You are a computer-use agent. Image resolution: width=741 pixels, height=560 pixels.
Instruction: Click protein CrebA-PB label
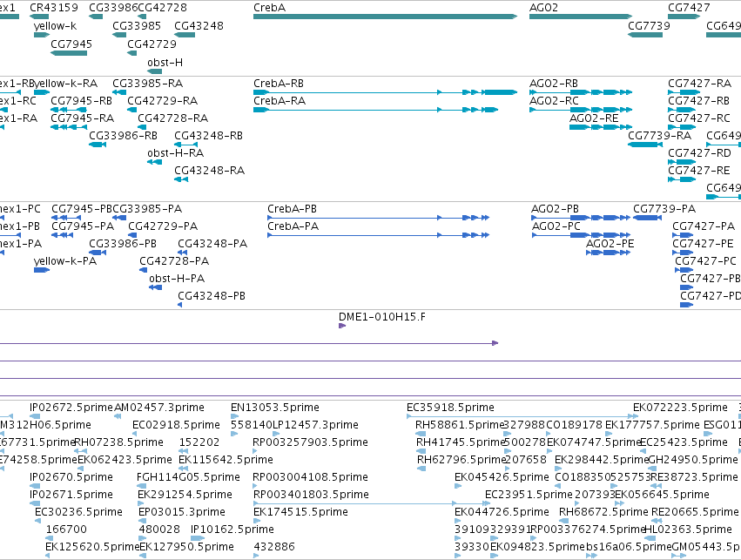point(292,209)
